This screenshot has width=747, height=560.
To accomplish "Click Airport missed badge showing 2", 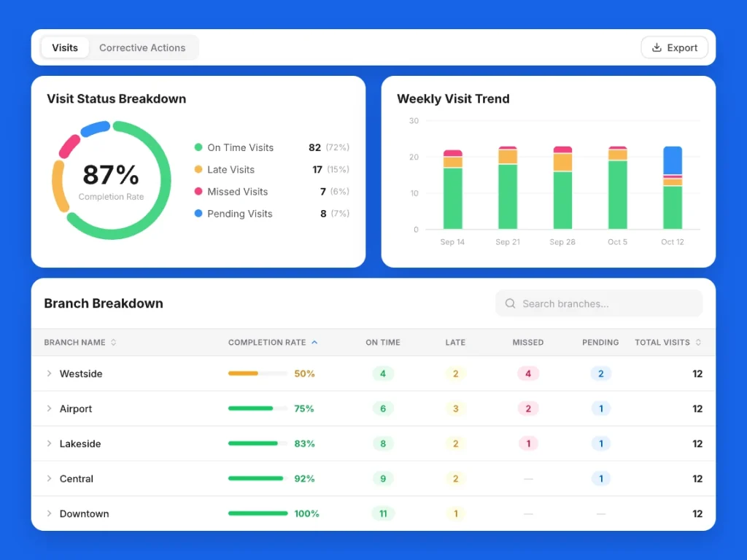I will point(528,408).
